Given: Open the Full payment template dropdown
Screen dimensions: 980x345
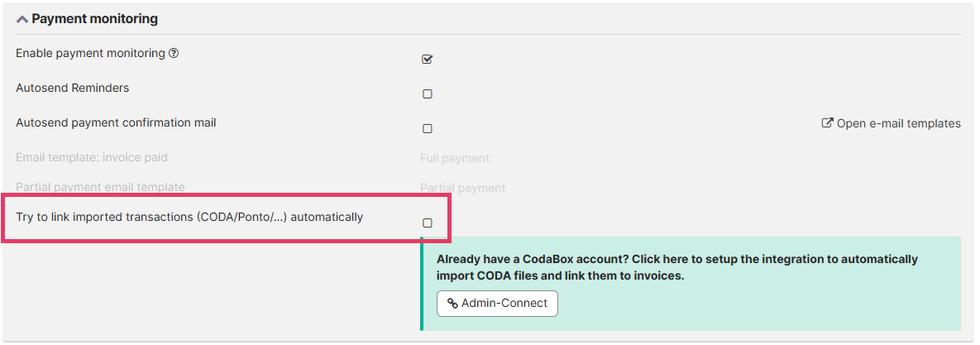Looking at the screenshot, I should 455,158.
